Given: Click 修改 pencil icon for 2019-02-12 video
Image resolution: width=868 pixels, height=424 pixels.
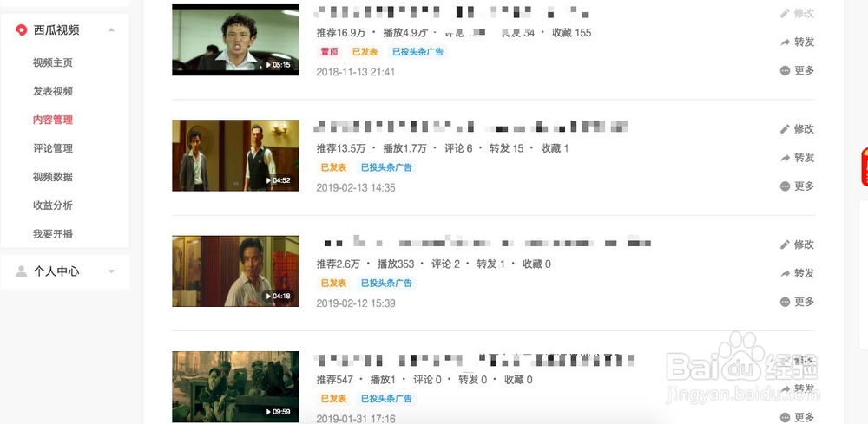Looking at the screenshot, I should point(785,245).
